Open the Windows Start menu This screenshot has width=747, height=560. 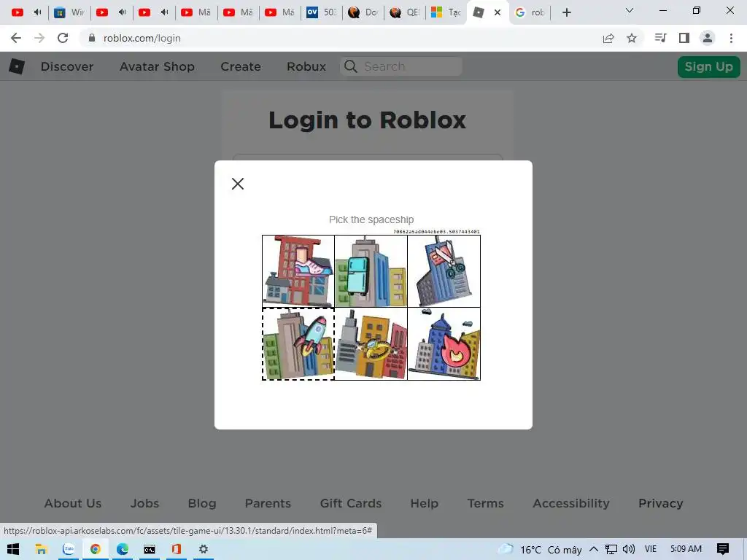coord(13,549)
